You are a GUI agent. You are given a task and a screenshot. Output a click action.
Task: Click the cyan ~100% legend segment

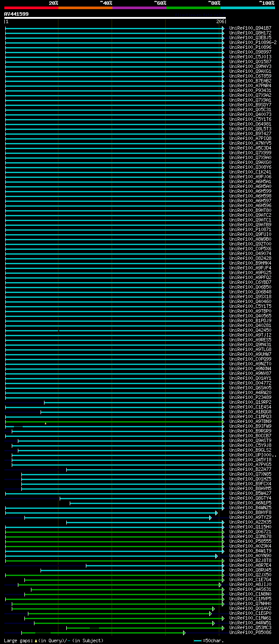[248, 7]
